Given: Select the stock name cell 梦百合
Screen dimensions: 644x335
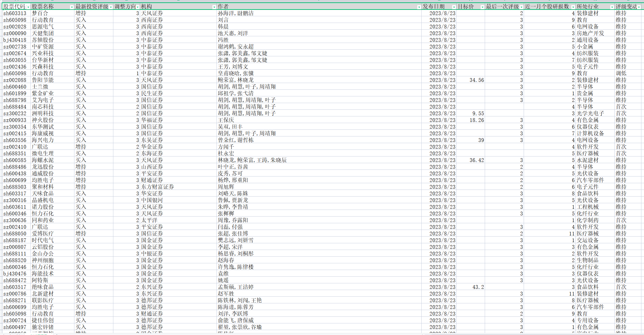Looking at the screenshot, I should pyautogui.click(x=52, y=13).
